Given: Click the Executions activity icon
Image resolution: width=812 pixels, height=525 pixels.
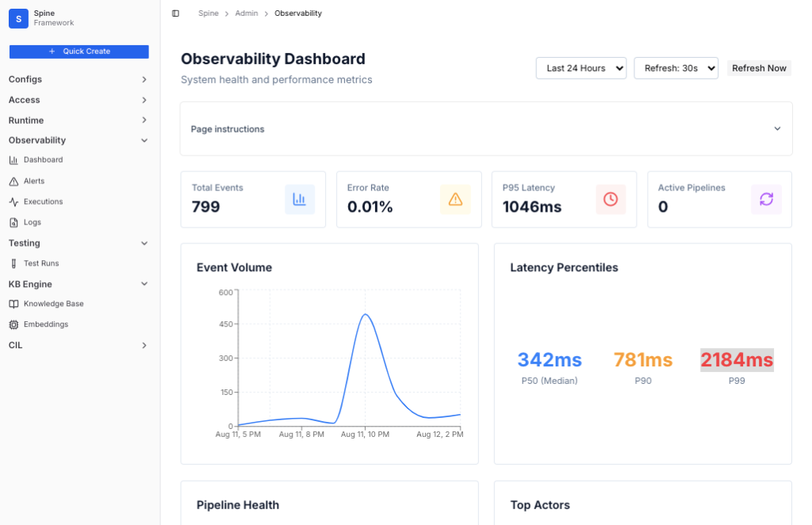Looking at the screenshot, I should point(13,202).
